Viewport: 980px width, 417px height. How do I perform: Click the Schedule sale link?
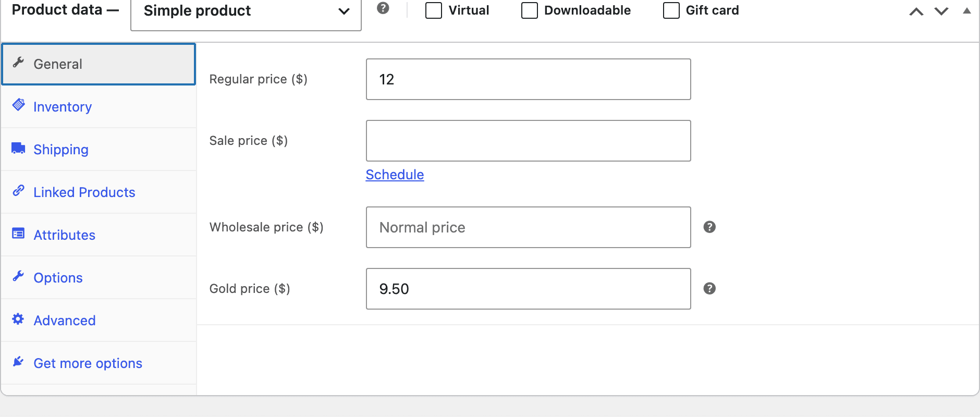pyautogui.click(x=395, y=175)
